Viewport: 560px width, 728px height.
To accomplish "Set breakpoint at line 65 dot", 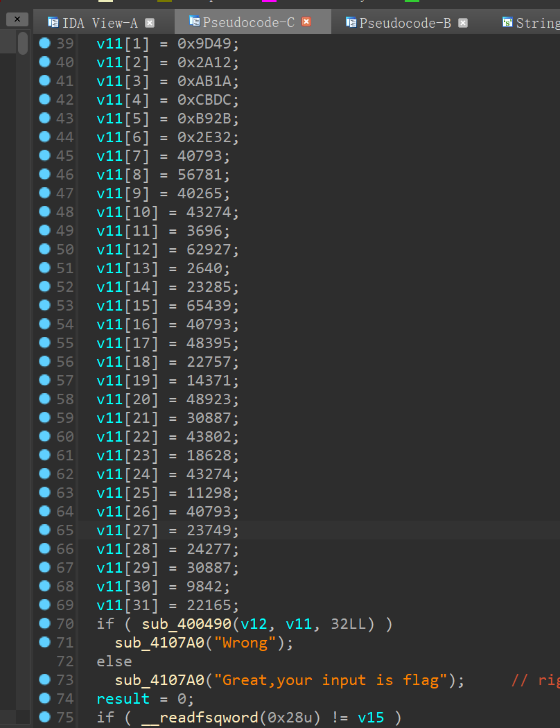I will 45,530.
